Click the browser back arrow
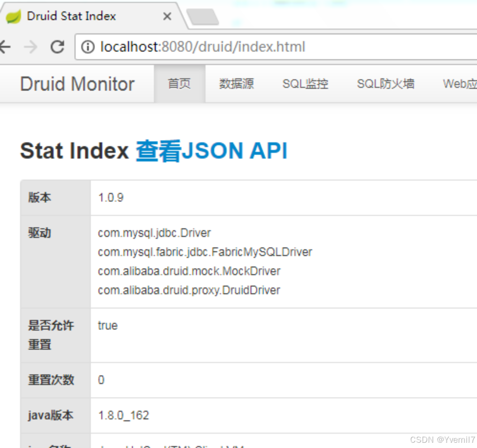This screenshot has width=477, height=448. tap(5, 47)
